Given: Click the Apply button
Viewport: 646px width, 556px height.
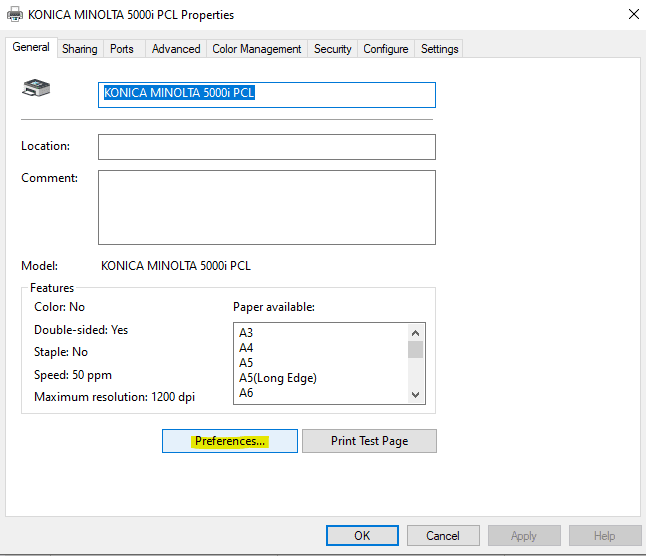Looking at the screenshot, I should tap(524, 535).
